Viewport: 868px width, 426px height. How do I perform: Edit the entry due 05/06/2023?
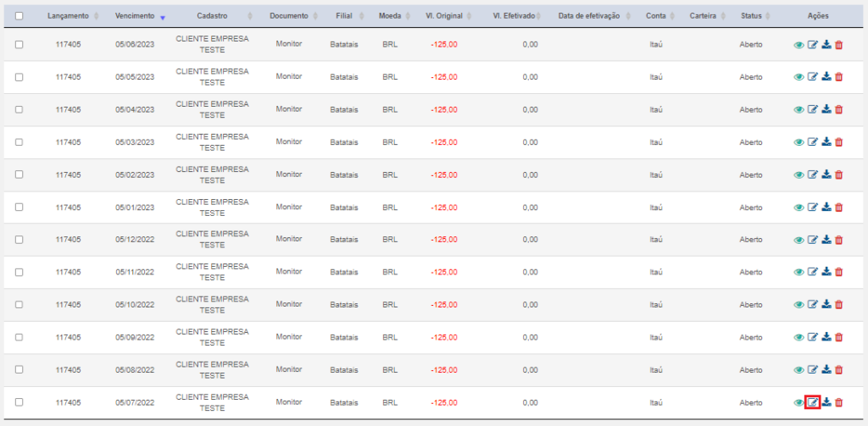pyautogui.click(x=813, y=46)
